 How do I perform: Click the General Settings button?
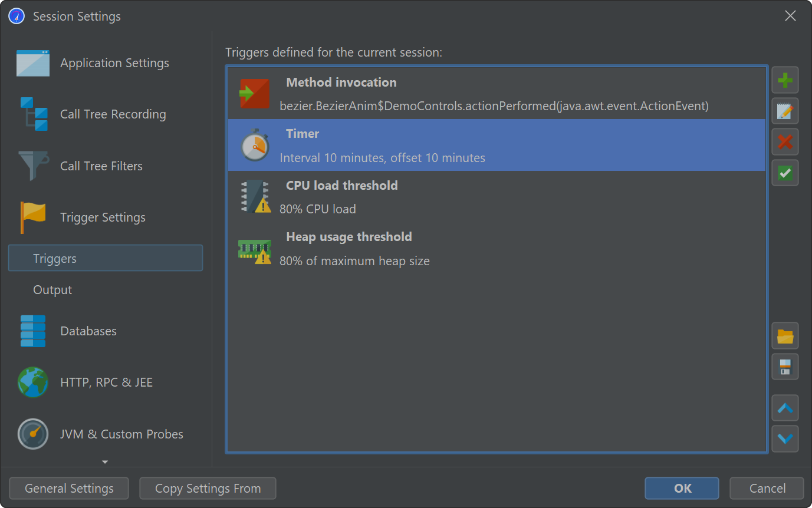click(x=69, y=489)
